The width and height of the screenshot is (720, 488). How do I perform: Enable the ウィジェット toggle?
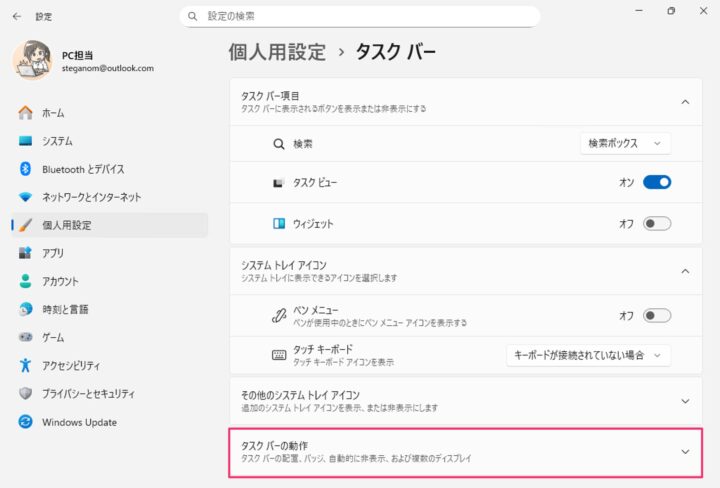point(657,224)
